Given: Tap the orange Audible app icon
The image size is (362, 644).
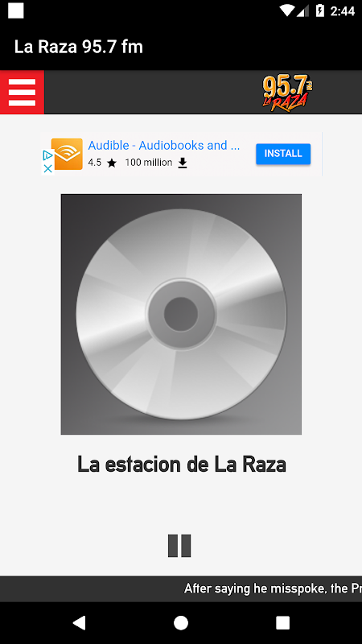Looking at the screenshot, I should point(67,154).
